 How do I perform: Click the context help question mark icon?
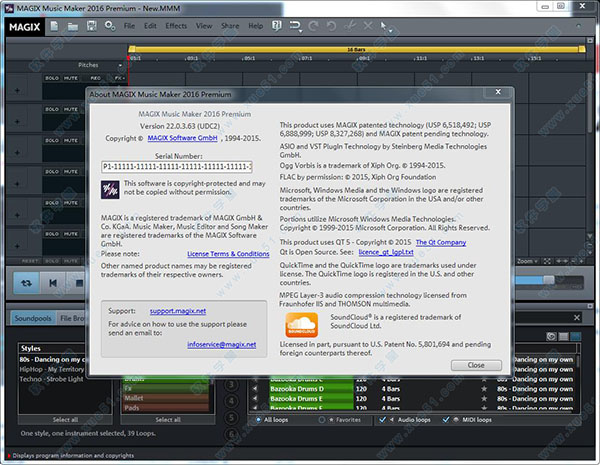tap(276, 26)
